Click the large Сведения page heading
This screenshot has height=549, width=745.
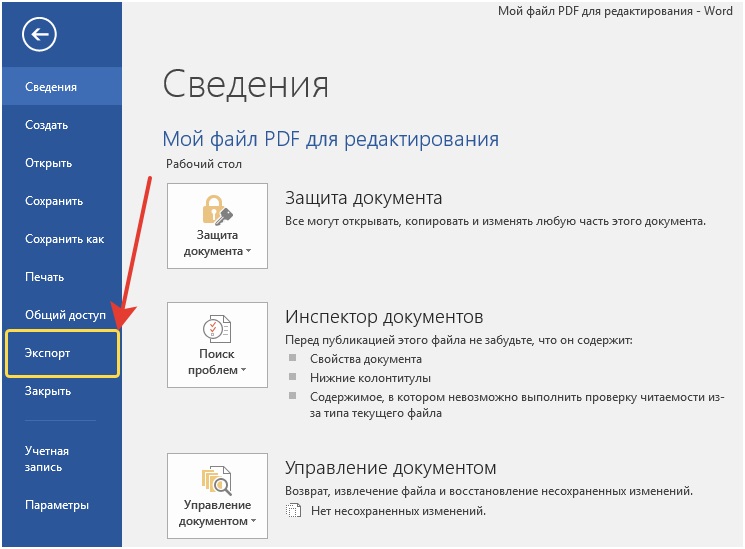[x=246, y=84]
